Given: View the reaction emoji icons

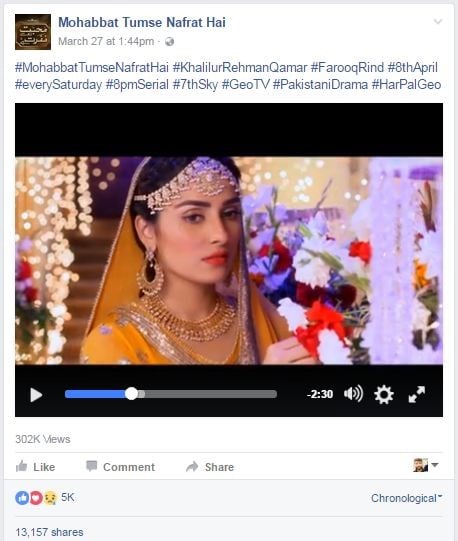Looking at the screenshot, I should [36, 498].
